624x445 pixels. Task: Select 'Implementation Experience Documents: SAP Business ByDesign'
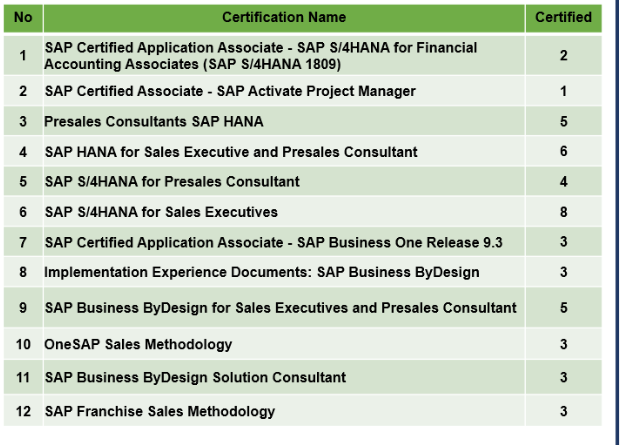tap(261, 272)
